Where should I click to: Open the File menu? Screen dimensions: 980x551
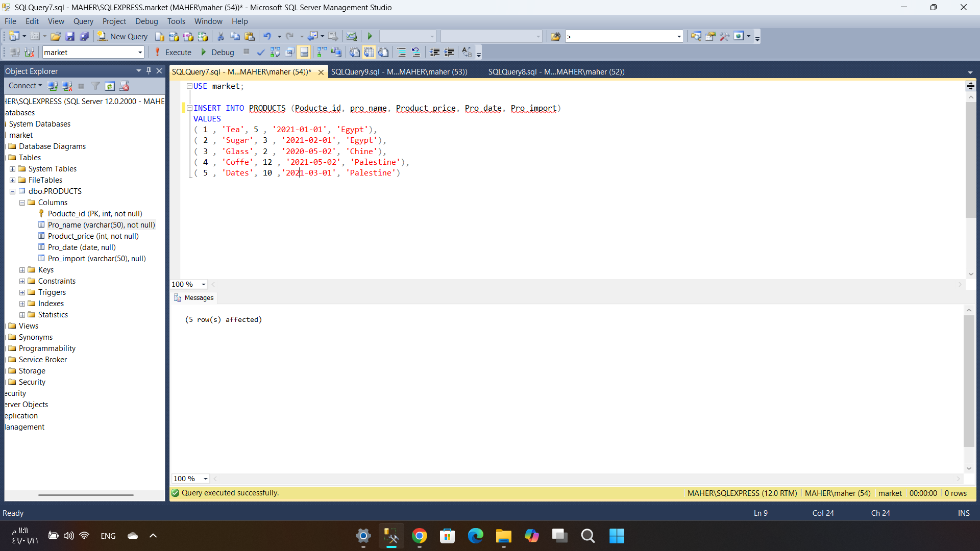(10, 21)
